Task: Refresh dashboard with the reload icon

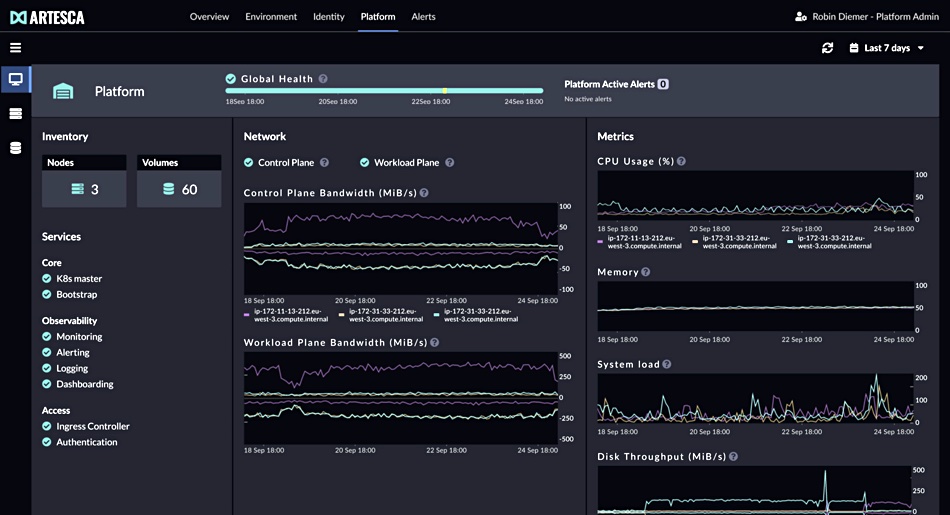Action: coord(827,48)
